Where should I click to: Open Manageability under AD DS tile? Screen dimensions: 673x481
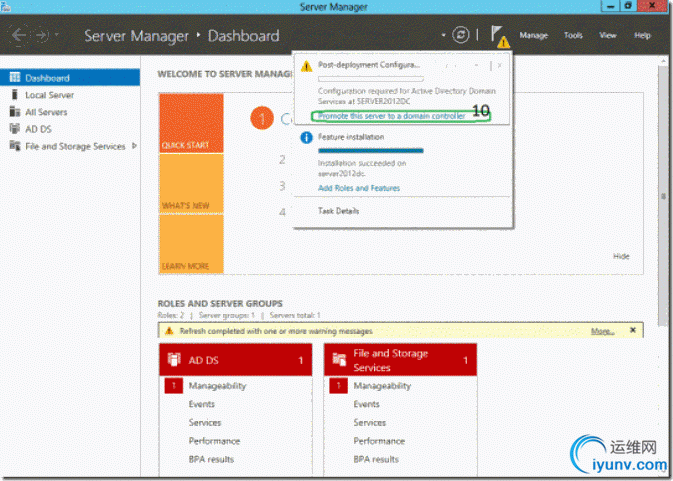click(x=217, y=386)
